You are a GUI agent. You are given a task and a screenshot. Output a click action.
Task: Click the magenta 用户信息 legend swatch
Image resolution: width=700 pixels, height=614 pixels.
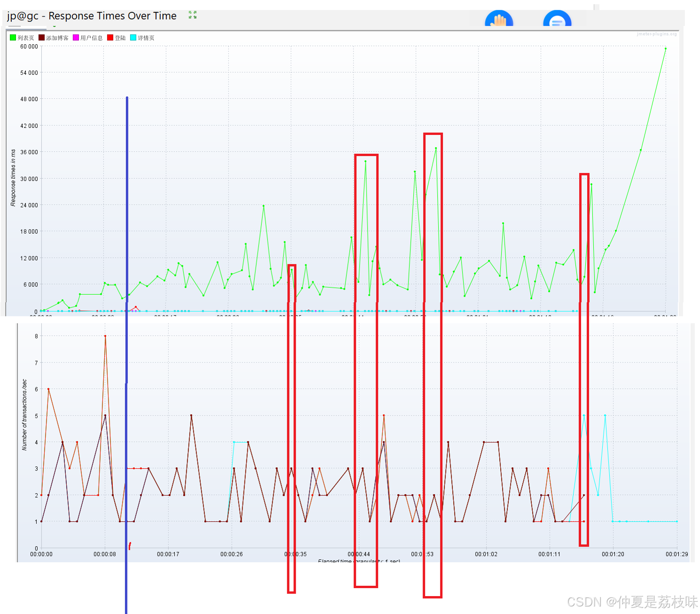tap(76, 38)
